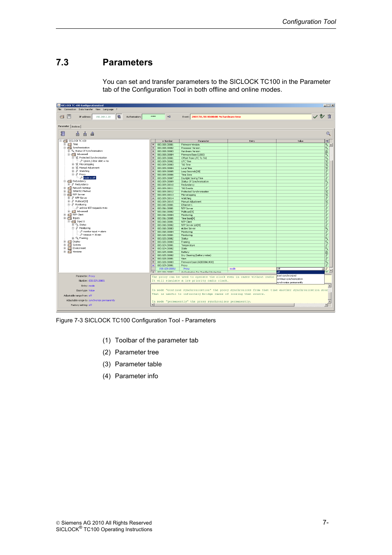Click the single green checkmark event icon
Viewport: 392px width, 555px height.
point(315,117)
